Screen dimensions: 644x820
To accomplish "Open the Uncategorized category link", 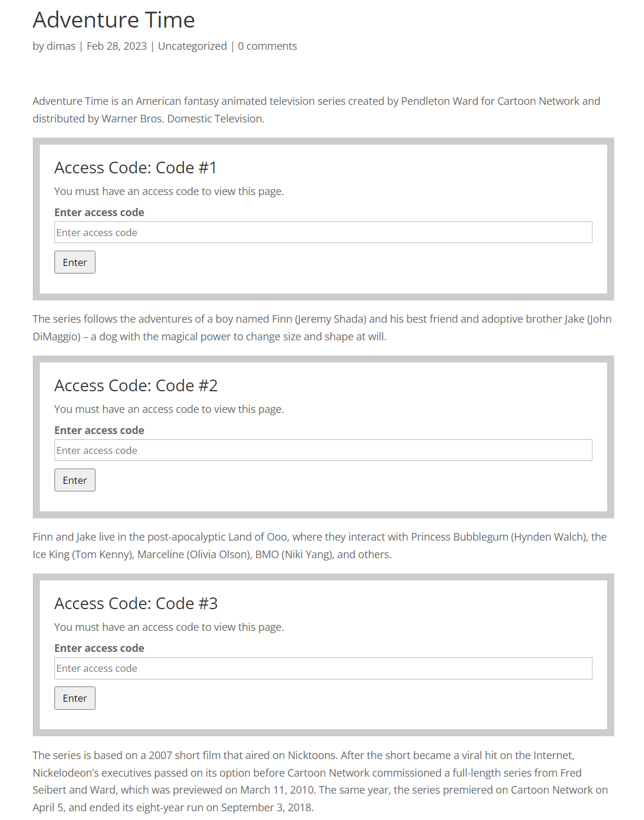I will 192,46.
